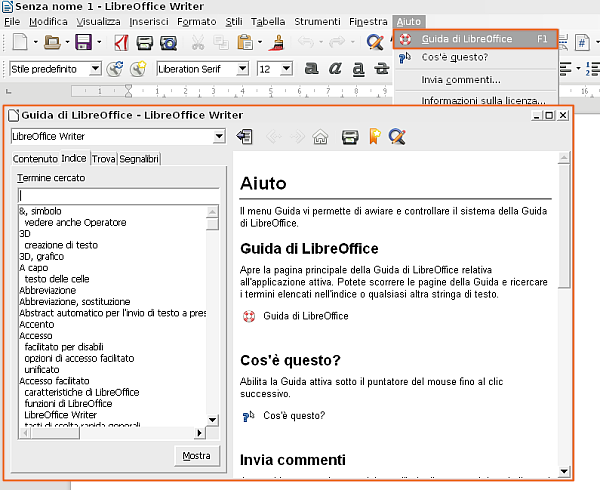Hide the Help navigation pane icon
600x490 pixels.
pos(245,137)
